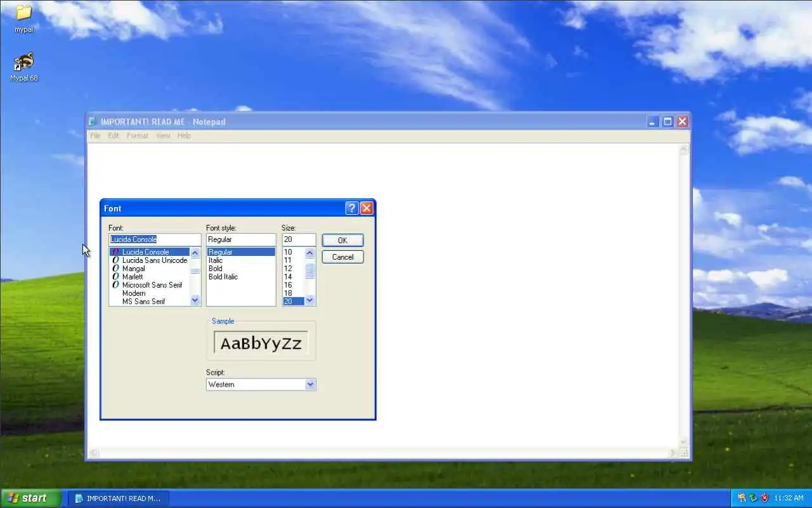The height and width of the screenshot is (508, 812).
Task: Click the Font style input field
Action: tap(241, 239)
